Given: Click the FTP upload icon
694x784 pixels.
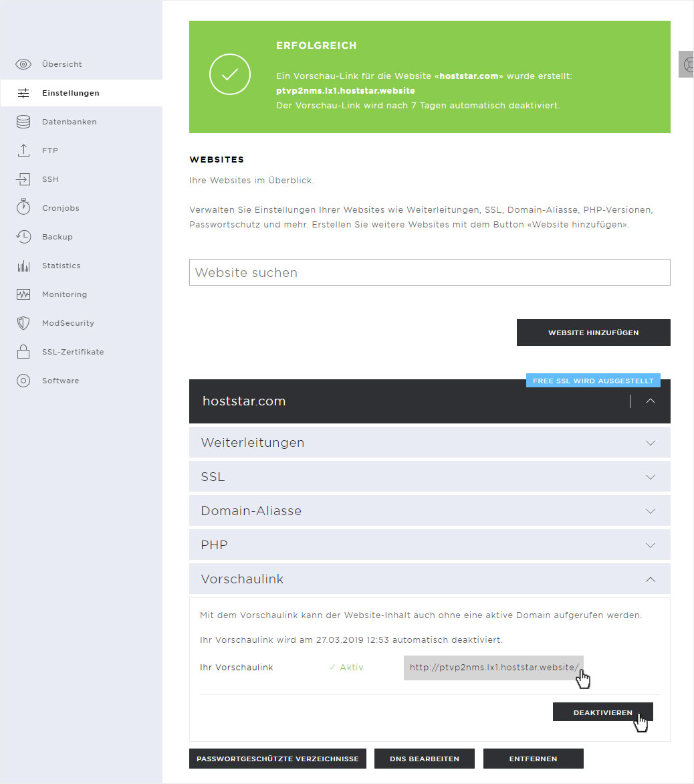Looking at the screenshot, I should coord(23,151).
